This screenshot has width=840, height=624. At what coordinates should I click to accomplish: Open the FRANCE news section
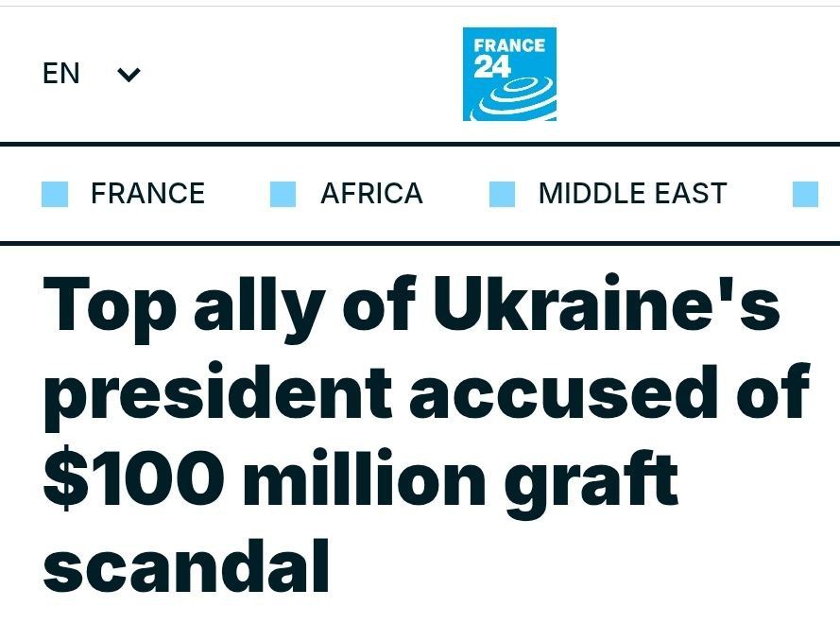tap(147, 194)
